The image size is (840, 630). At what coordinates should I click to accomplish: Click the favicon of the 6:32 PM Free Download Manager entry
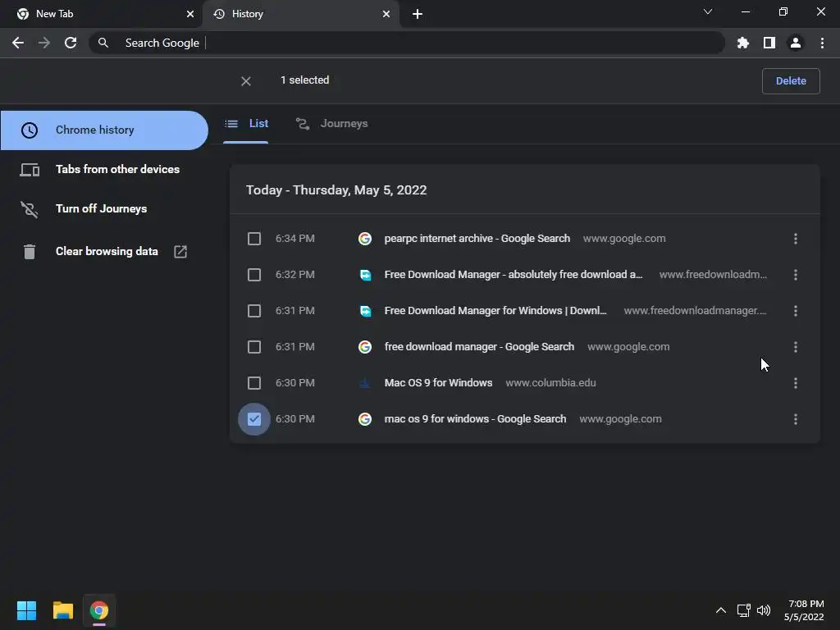tap(365, 275)
